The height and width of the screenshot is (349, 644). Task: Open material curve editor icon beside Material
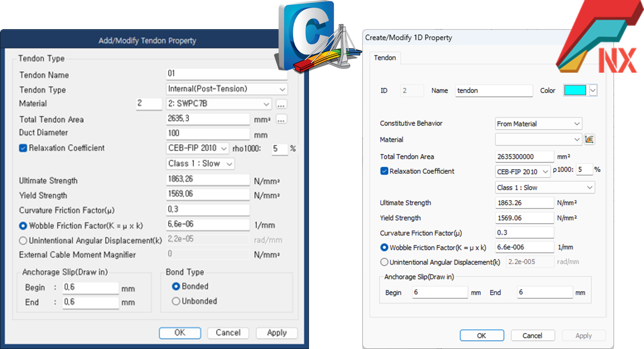(589, 139)
